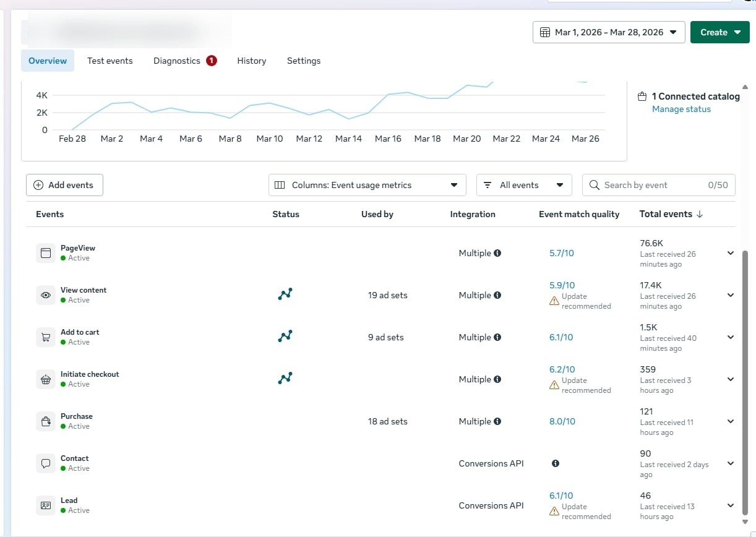Expand the View content row chevron
This screenshot has width=756, height=537.
pos(731,295)
